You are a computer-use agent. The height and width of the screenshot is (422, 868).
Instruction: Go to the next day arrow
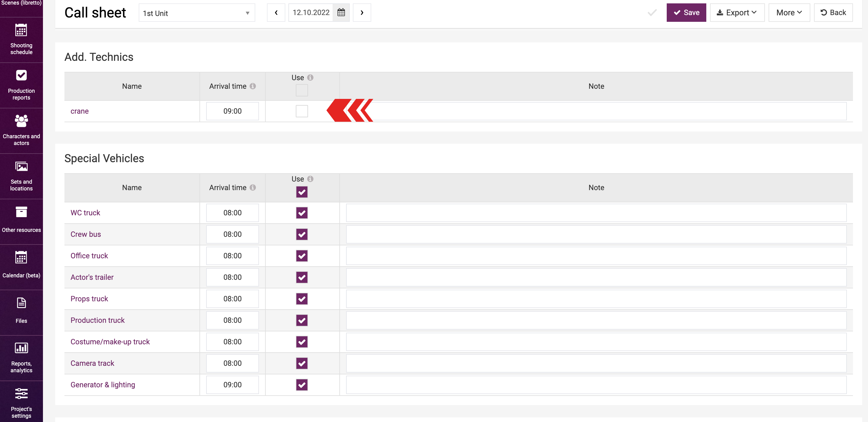[x=362, y=13]
